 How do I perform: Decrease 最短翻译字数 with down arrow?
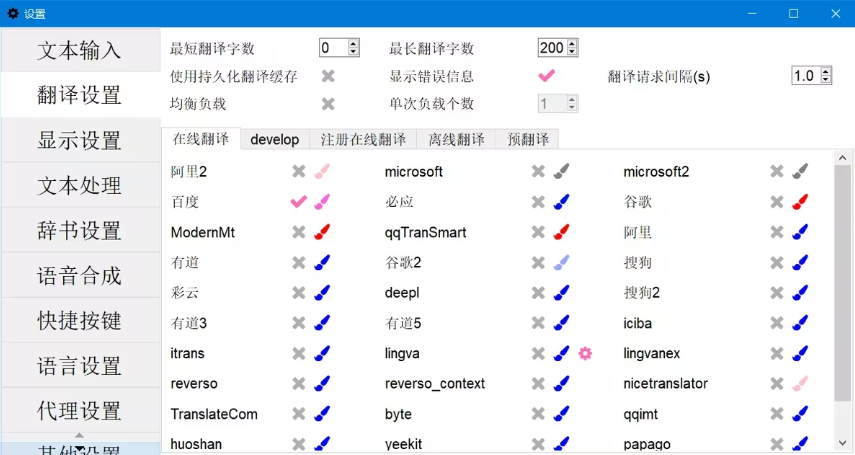(x=353, y=52)
